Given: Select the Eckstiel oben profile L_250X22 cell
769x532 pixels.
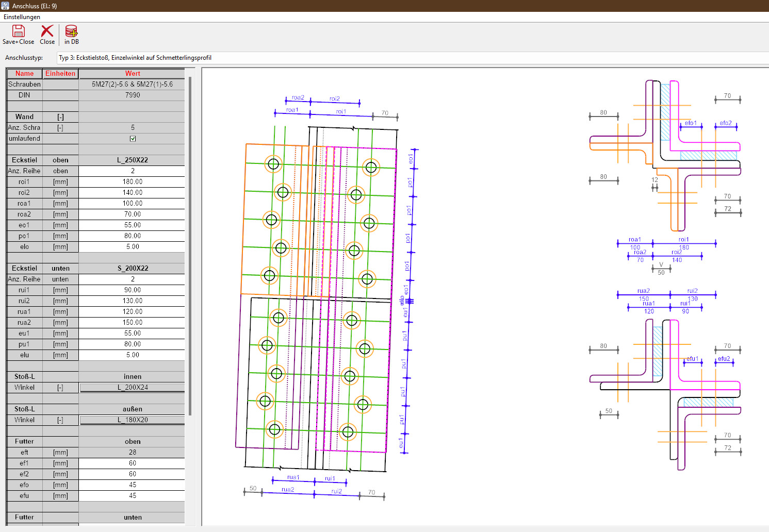Looking at the screenshot, I should [132, 160].
